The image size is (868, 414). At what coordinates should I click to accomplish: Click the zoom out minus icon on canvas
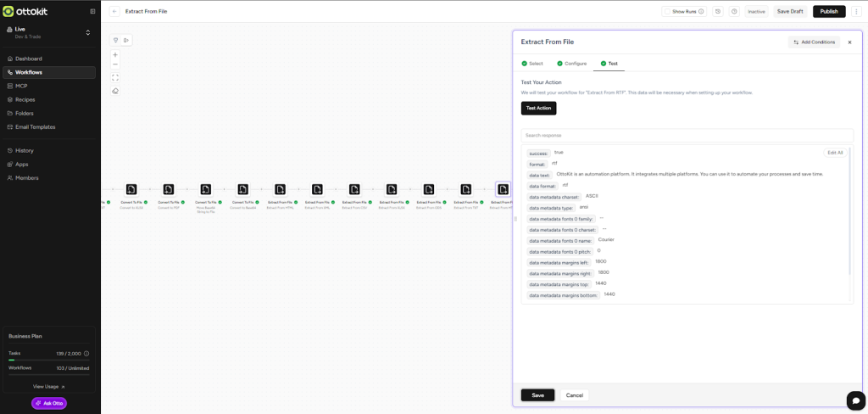(x=115, y=65)
